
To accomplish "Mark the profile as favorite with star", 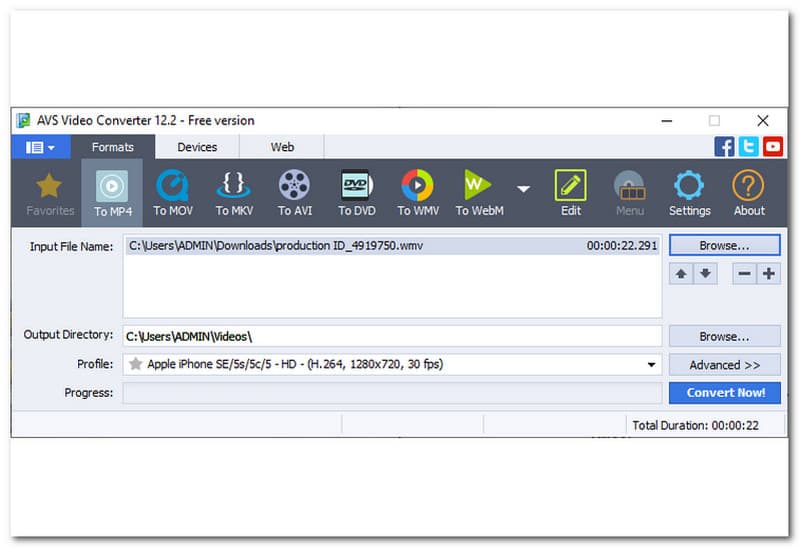I will coord(135,364).
